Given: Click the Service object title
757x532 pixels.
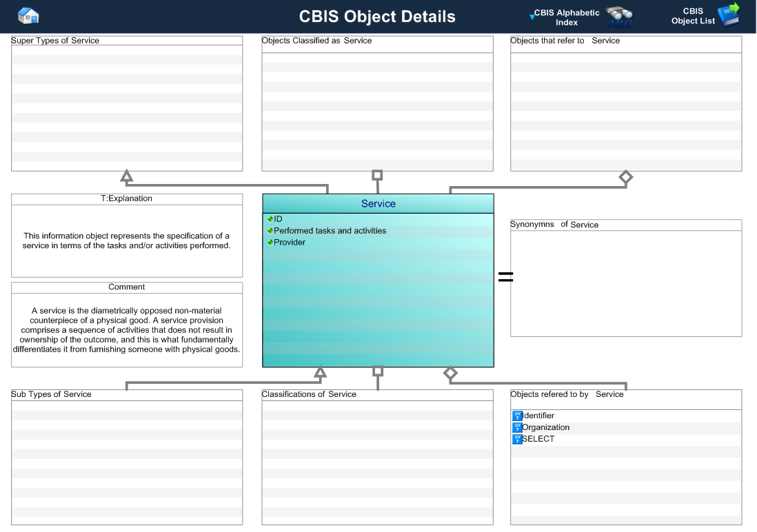Looking at the screenshot, I should [x=378, y=204].
